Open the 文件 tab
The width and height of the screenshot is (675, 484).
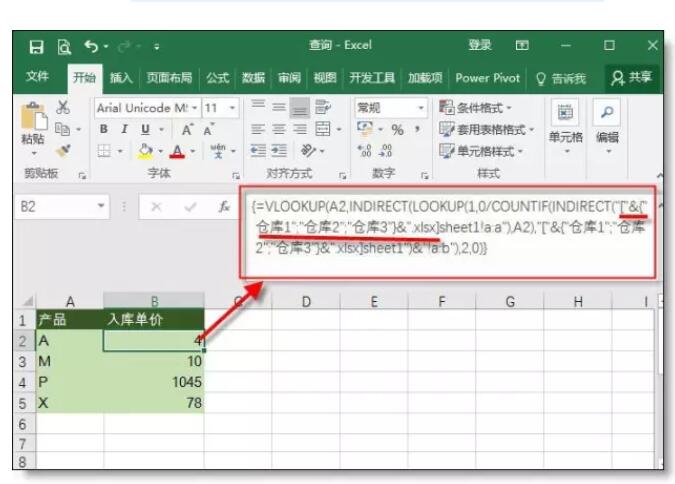37,77
